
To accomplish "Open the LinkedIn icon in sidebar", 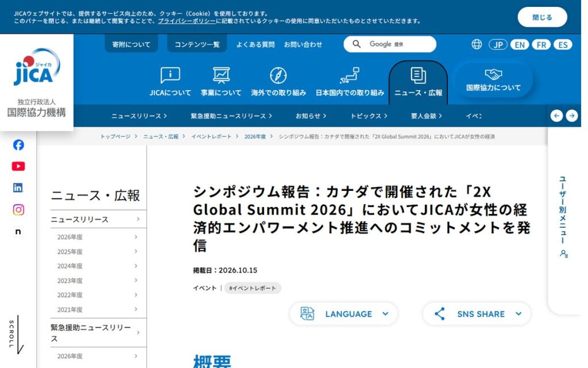I will [18, 188].
